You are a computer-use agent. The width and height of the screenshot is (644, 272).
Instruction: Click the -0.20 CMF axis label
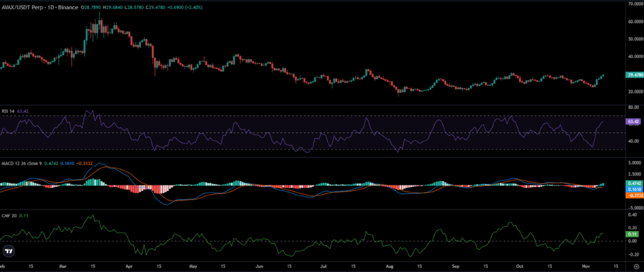[x=635, y=254]
